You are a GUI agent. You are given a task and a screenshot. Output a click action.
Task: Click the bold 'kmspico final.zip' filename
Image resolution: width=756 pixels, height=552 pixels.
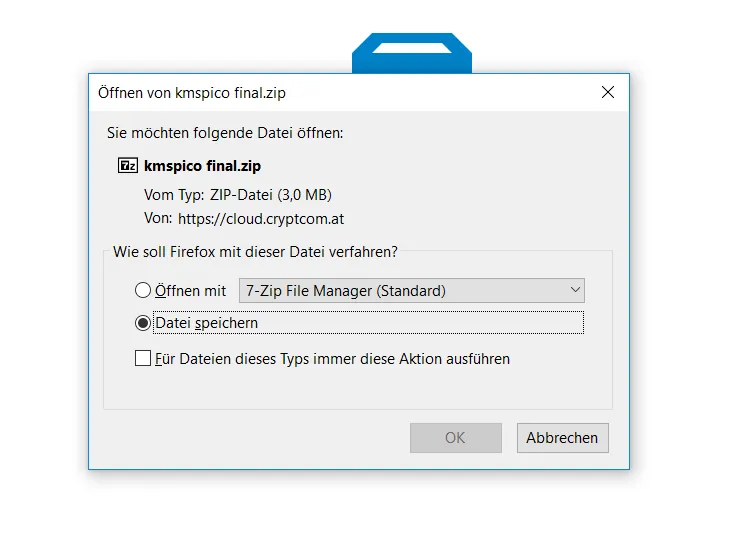tap(202, 166)
